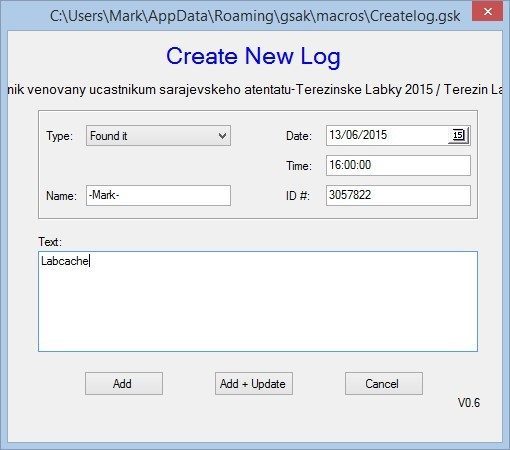Click the ID # field 3057822
Image resolution: width=510 pixels, height=450 pixels.
click(398, 195)
